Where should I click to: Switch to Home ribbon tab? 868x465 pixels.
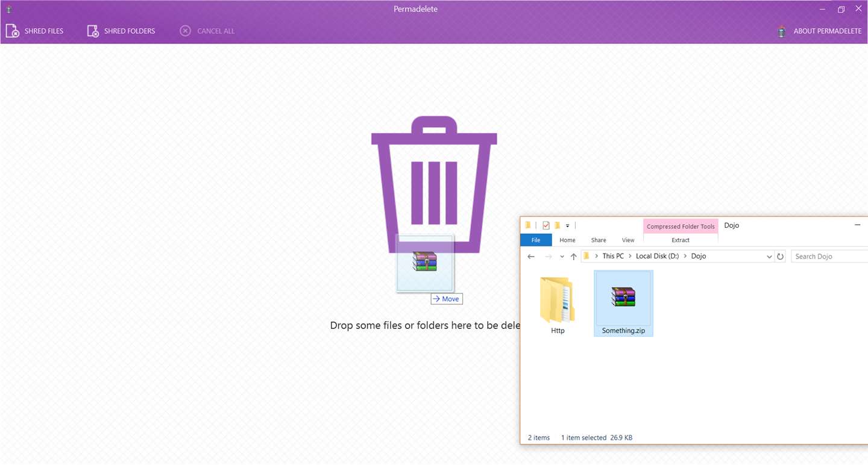coord(567,240)
